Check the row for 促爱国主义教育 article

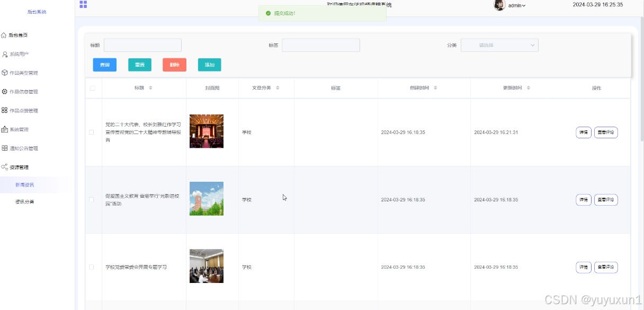click(91, 199)
